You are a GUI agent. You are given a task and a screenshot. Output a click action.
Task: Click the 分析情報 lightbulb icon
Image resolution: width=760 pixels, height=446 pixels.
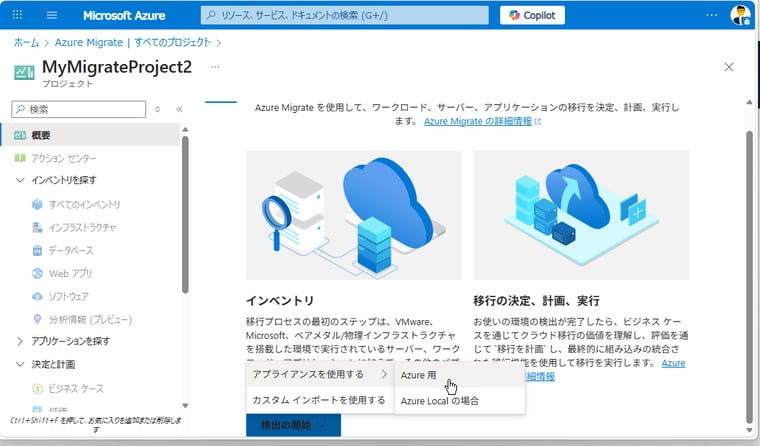[x=37, y=319]
